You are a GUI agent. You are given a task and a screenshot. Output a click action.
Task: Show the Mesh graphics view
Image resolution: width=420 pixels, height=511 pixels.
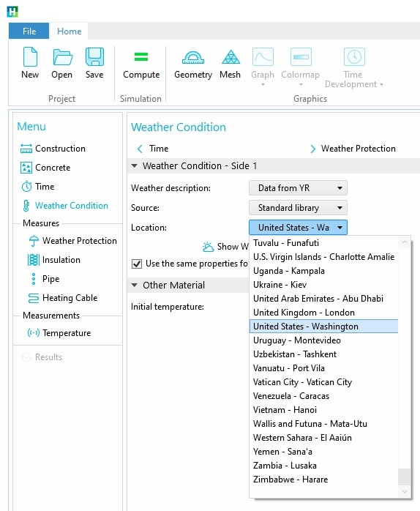pos(230,57)
